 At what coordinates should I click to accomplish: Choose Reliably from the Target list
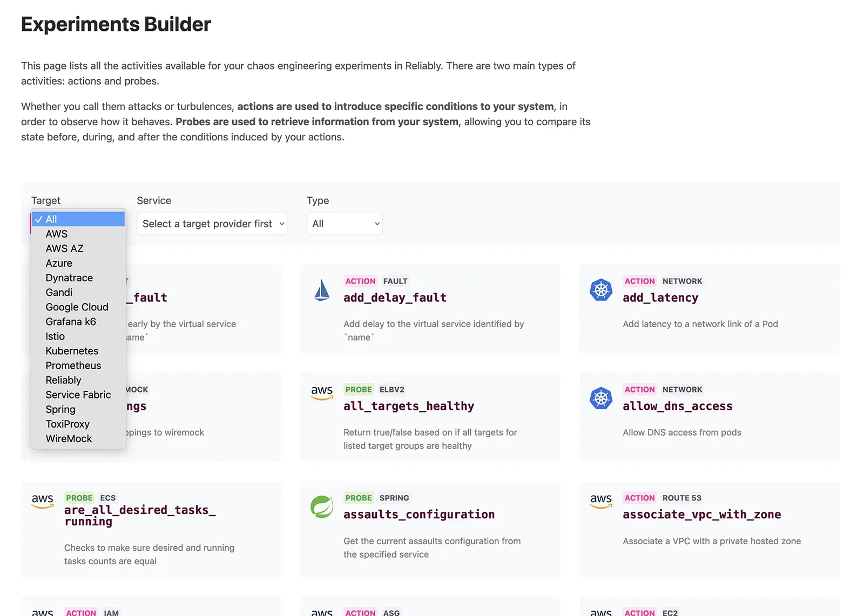[x=78, y=380]
